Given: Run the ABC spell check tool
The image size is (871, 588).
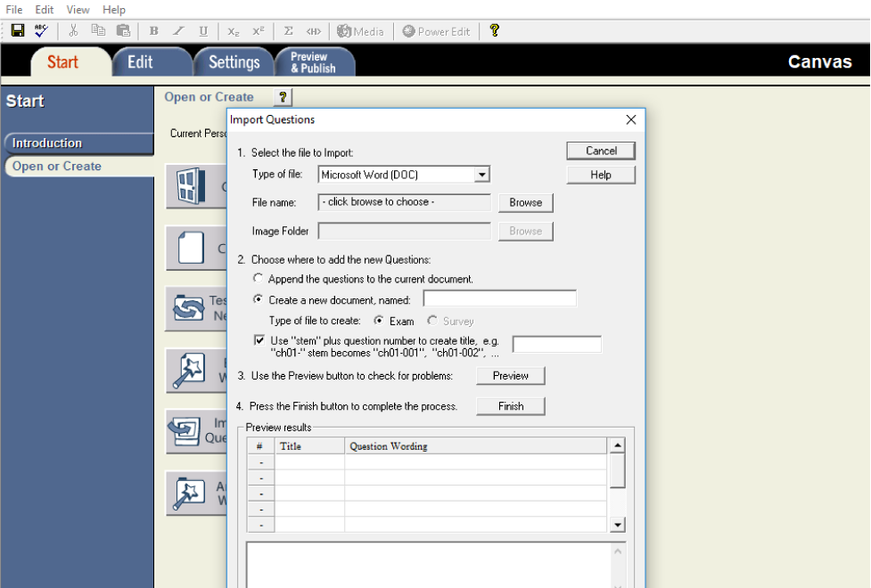Looking at the screenshot, I should tap(41, 30).
